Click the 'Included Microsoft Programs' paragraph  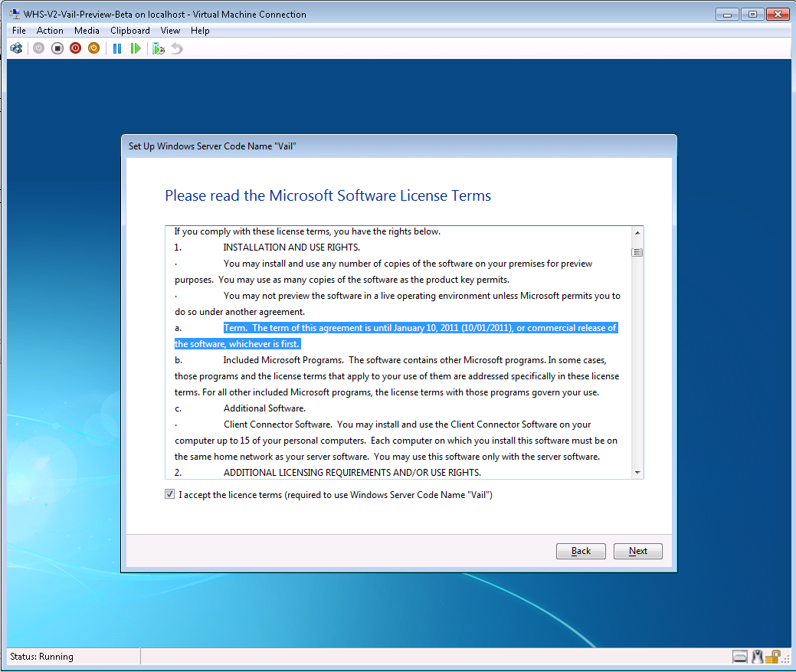point(397,376)
